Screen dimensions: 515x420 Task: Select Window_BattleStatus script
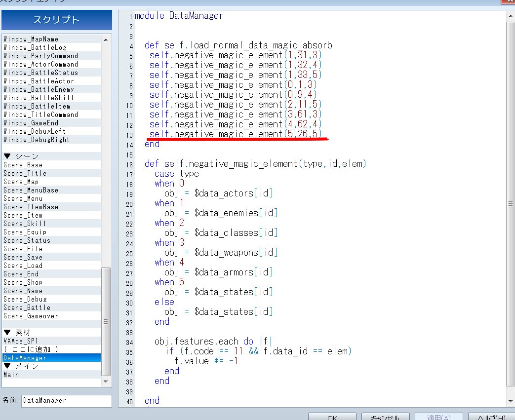tap(51, 73)
